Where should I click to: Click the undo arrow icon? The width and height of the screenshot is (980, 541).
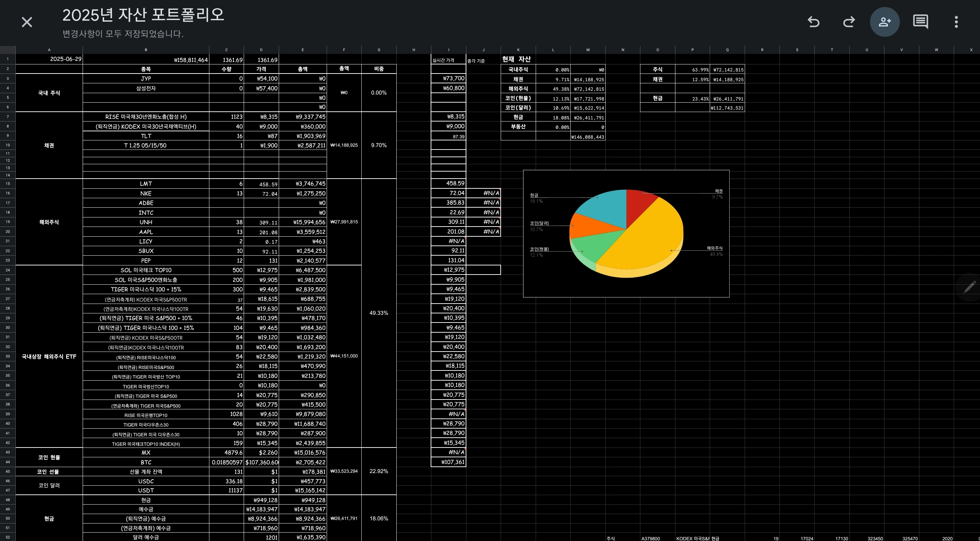(x=813, y=22)
